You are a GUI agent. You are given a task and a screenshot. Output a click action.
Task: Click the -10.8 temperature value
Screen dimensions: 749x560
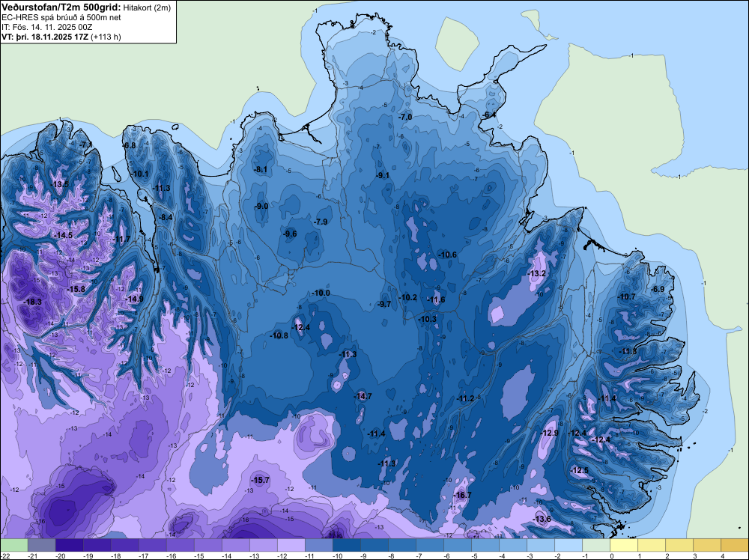(279, 335)
